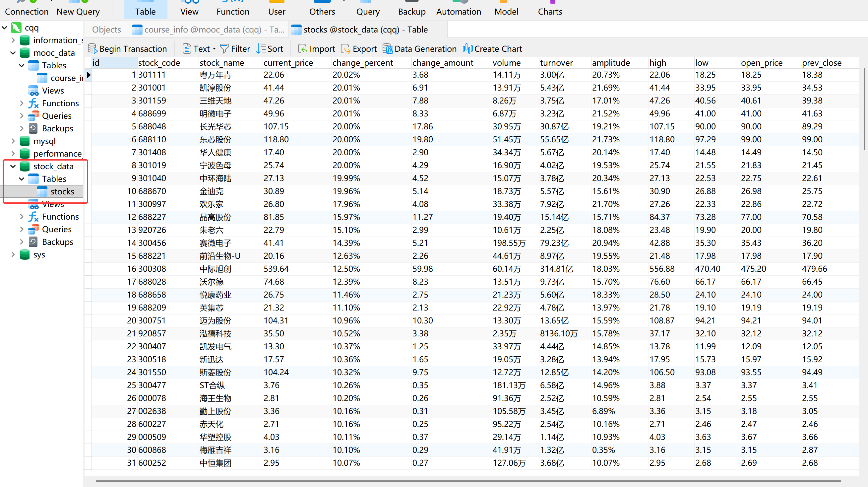Screen dimensions: 868x487
Task: Click the Import icon
Action: click(x=303, y=48)
